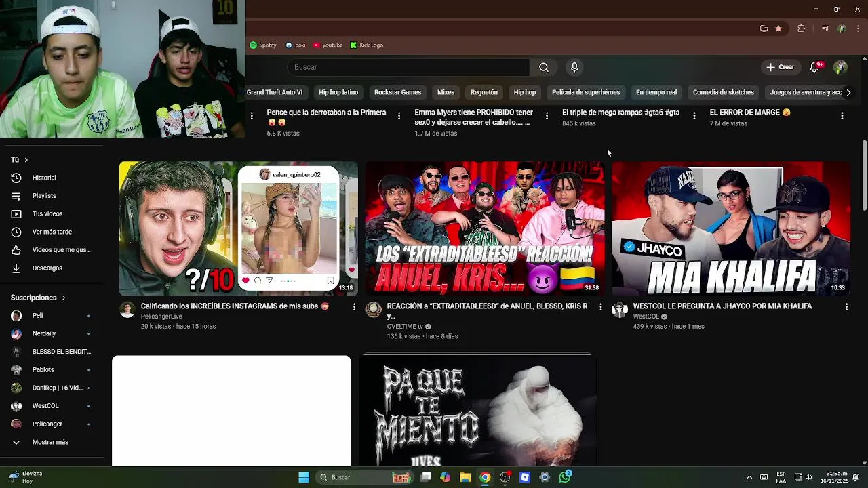The width and height of the screenshot is (868, 488).
Task: Show next category chips arrow
Action: (x=848, y=92)
